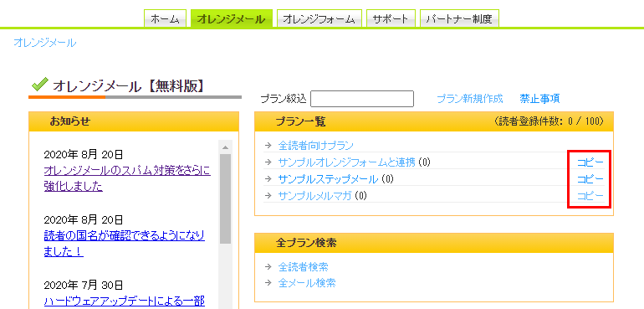Screen dimensions: 644x309
Task: Select the オレンジメール tab
Action: 231,18
